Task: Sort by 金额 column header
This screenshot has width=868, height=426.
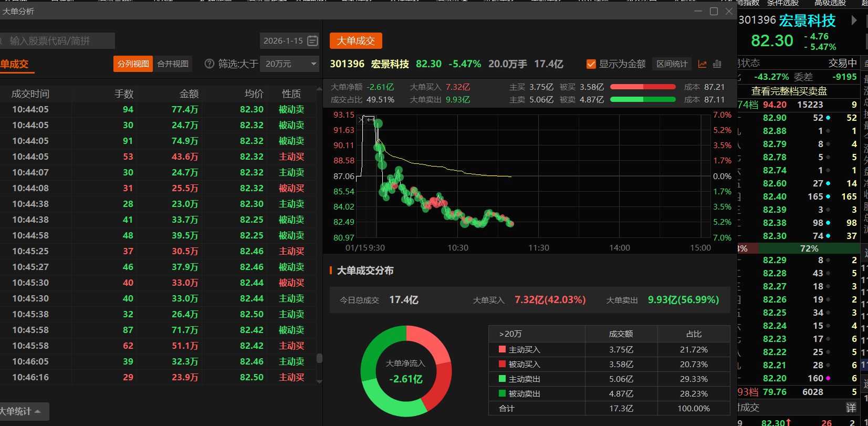Action: (x=189, y=93)
